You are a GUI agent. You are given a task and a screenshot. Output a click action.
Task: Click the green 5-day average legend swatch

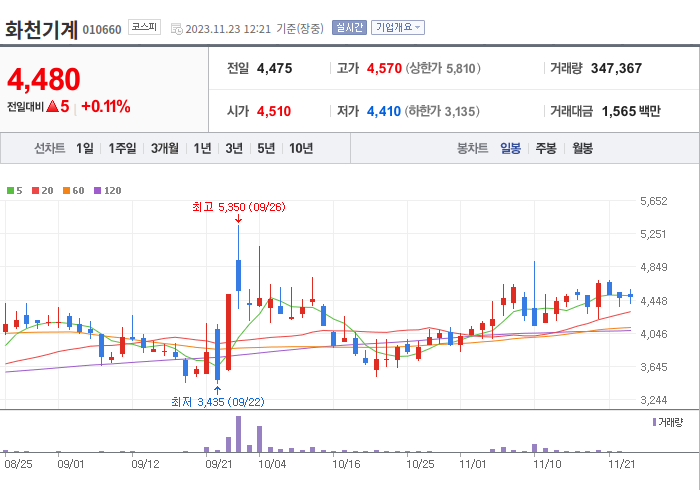(10, 191)
